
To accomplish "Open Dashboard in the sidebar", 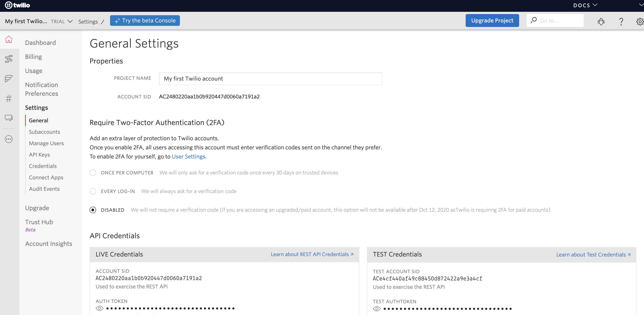I will point(40,43).
